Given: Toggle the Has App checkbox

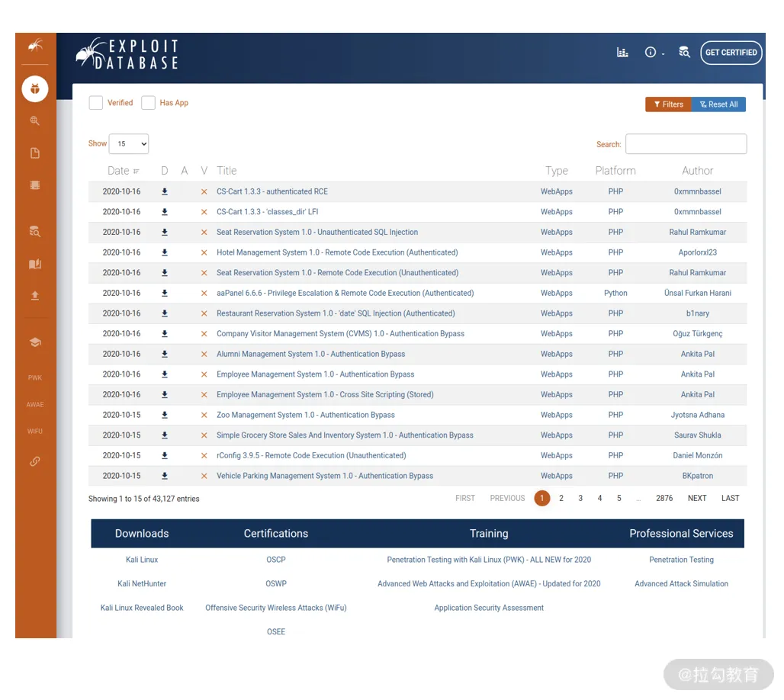Looking at the screenshot, I should click(148, 102).
